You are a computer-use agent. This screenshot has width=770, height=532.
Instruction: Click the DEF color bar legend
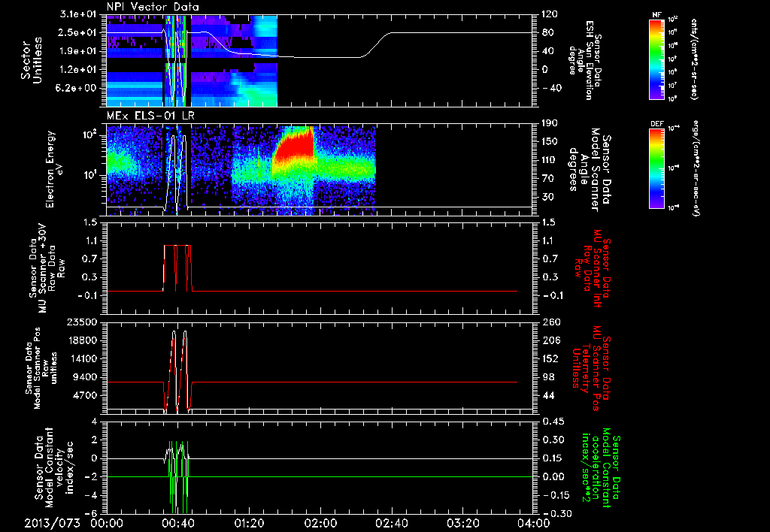click(657, 168)
